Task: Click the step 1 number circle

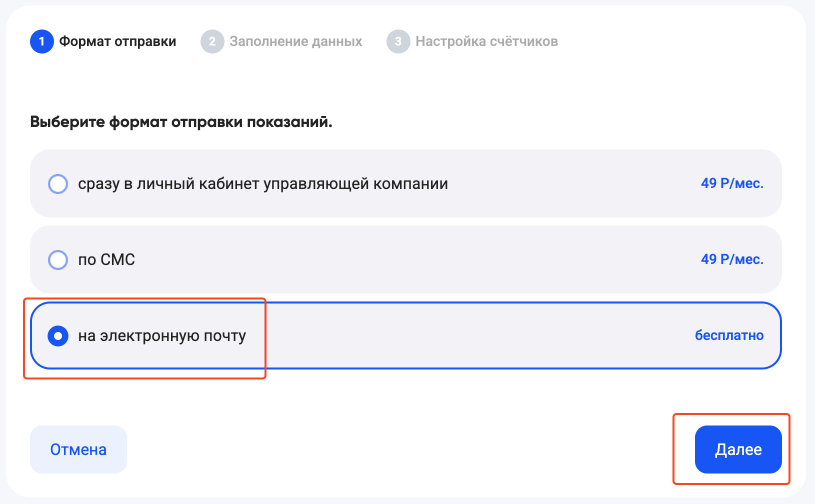Action: pyautogui.click(x=41, y=41)
